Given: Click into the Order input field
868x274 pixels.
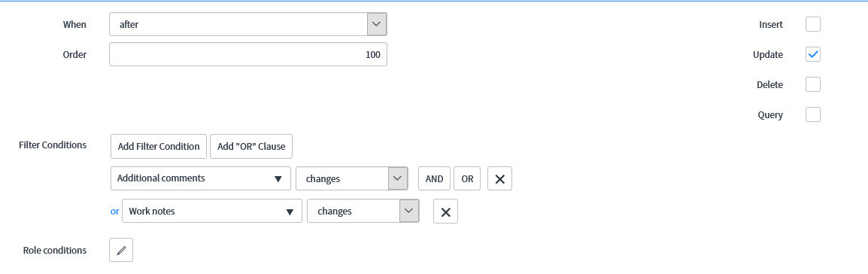Looking at the screenshot, I should 248,54.
